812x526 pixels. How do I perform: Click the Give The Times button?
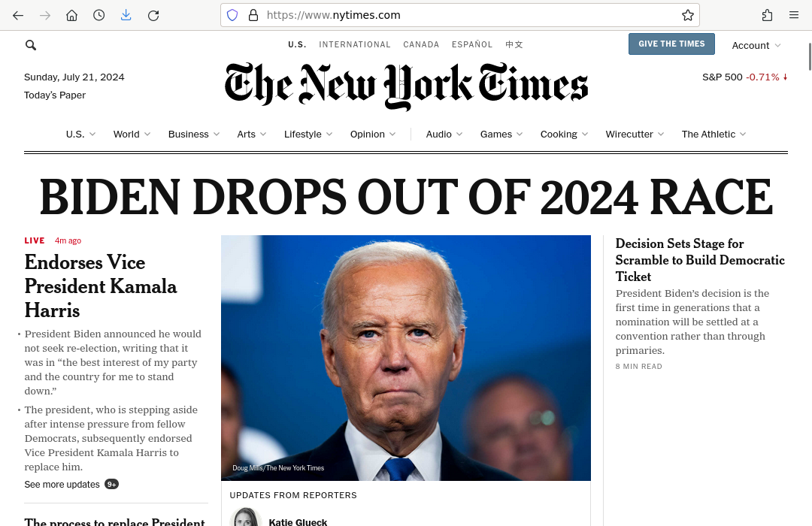[x=671, y=44]
